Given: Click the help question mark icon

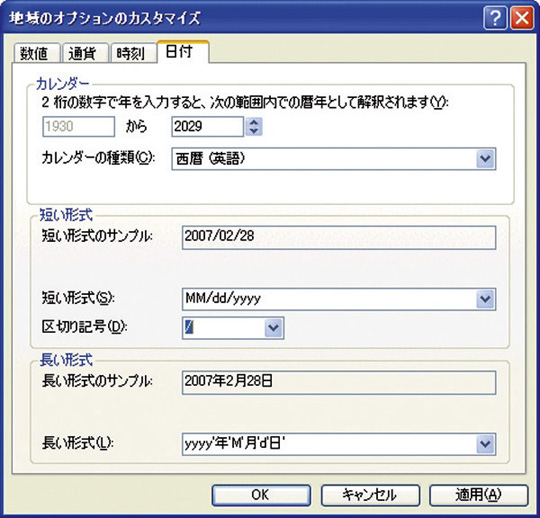Looking at the screenshot, I should pyautogui.click(x=495, y=19).
